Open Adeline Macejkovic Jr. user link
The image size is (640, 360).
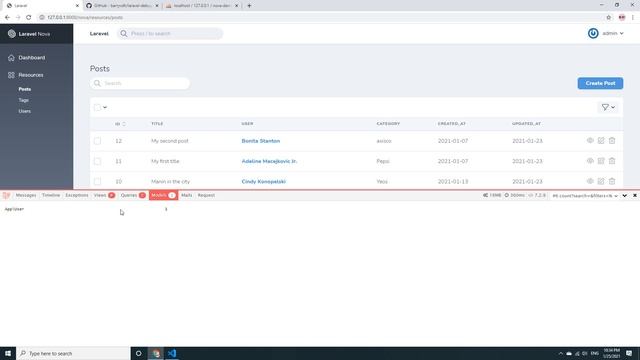point(269,161)
